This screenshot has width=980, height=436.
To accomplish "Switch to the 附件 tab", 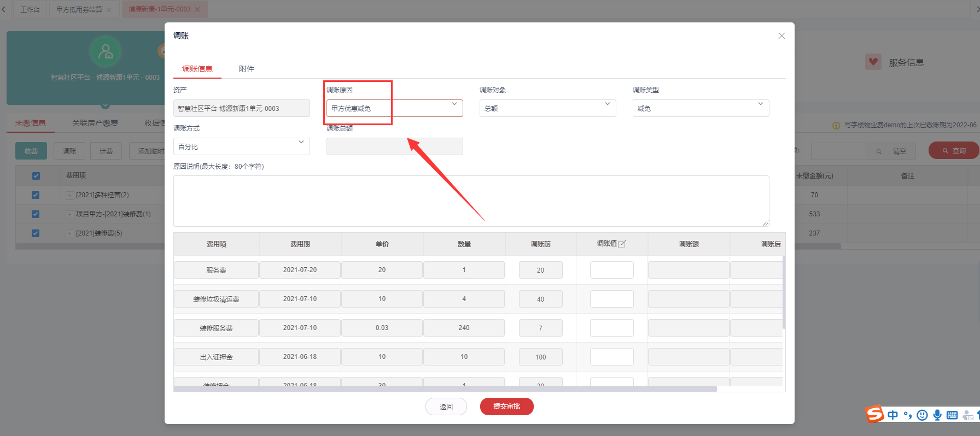I will (x=247, y=69).
